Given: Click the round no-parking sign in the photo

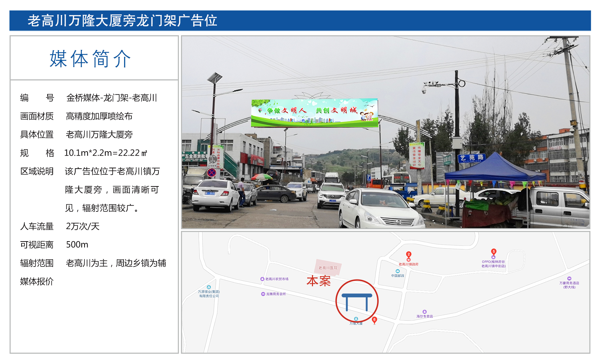Looking at the screenshot, I should 212,173.
